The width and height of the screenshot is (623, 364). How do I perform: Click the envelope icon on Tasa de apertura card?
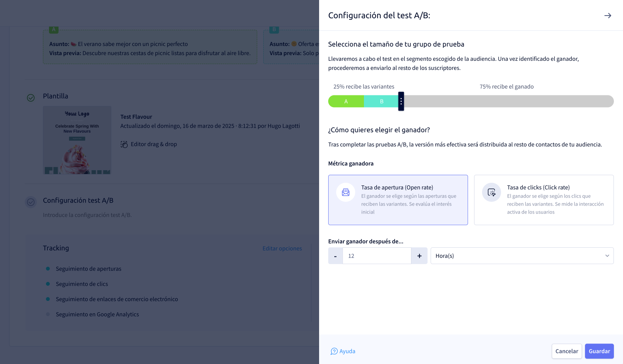(345, 192)
